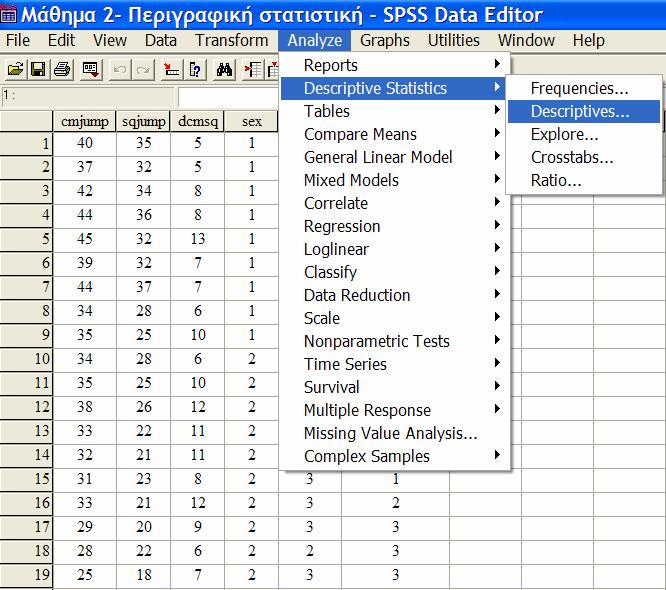Click sqjump cell in row 7 showing 37
The height and width of the screenshot is (590, 666).
tap(143, 287)
